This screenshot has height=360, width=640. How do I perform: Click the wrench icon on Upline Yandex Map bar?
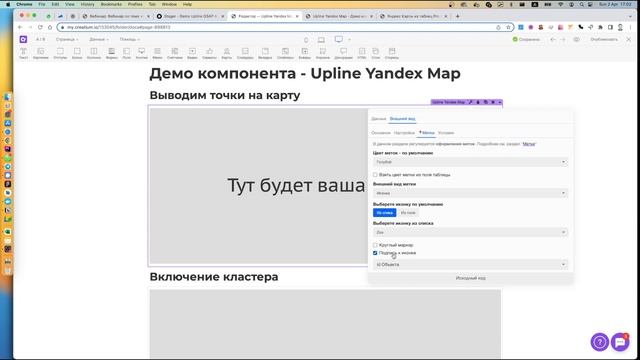click(x=471, y=102)
